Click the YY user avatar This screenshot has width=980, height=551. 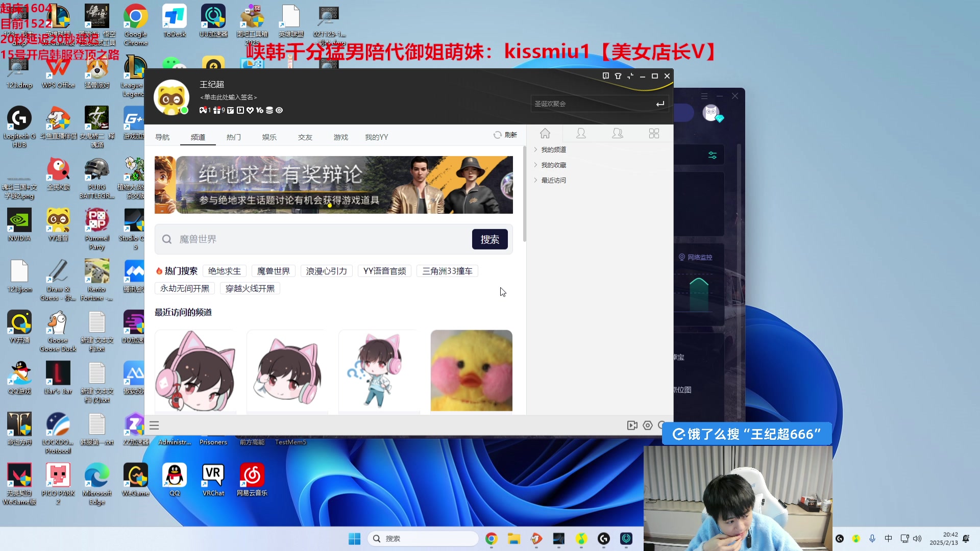pos(171,97)
